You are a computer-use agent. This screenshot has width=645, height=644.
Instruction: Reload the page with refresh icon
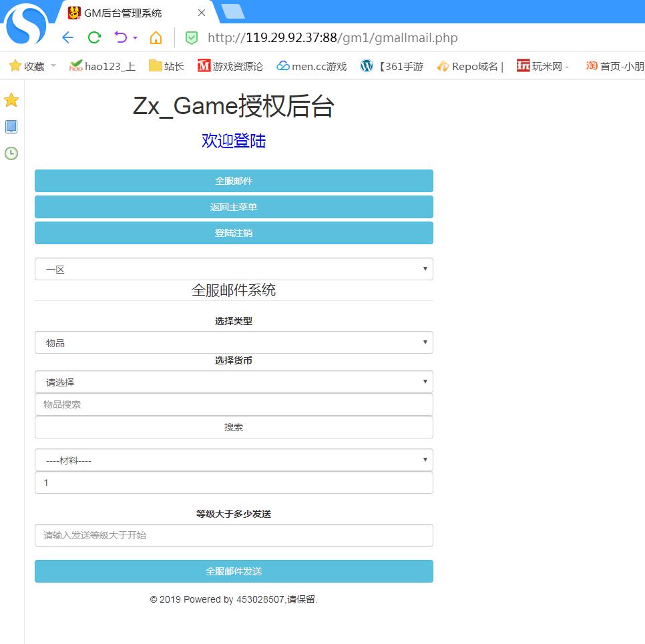(x=94, y=37)
